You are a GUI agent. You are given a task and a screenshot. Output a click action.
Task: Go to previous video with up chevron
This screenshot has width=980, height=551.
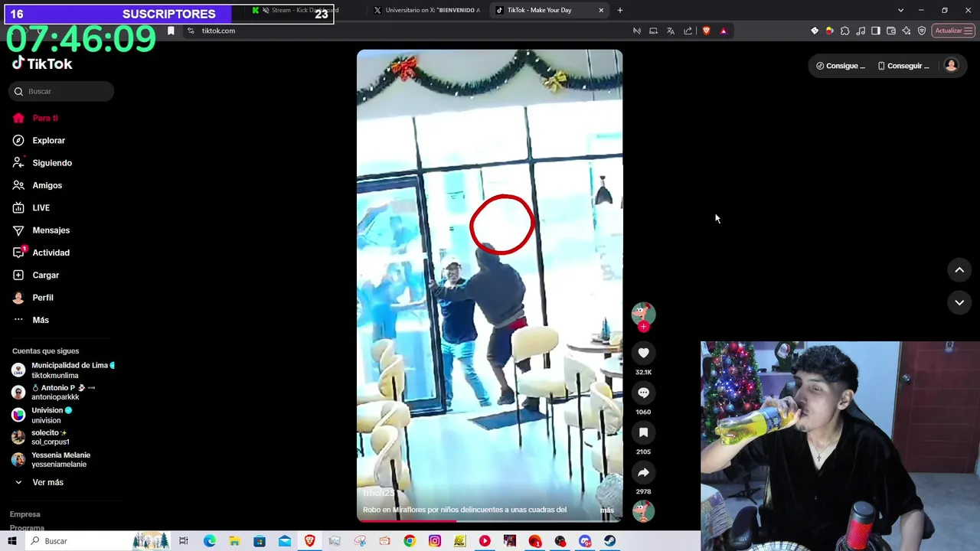(959, 270)
